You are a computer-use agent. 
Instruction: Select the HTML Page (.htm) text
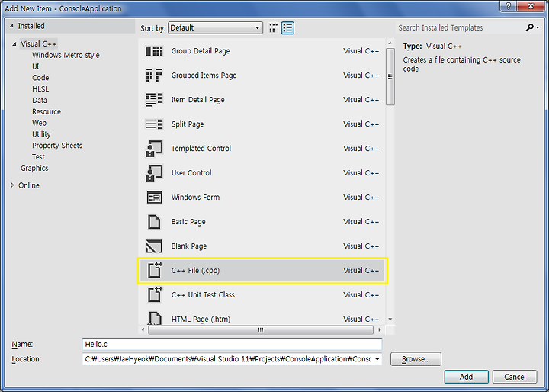tap(201, 319)
